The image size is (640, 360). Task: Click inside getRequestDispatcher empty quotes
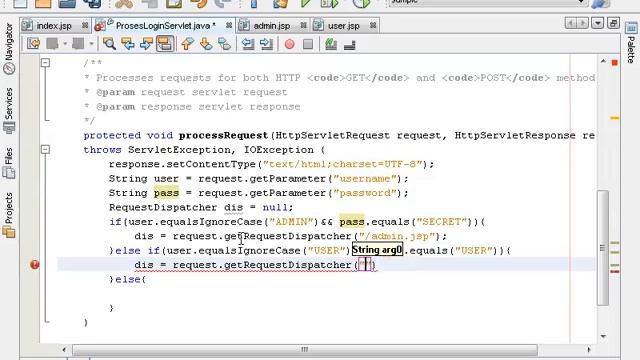(x=366, y=265)
